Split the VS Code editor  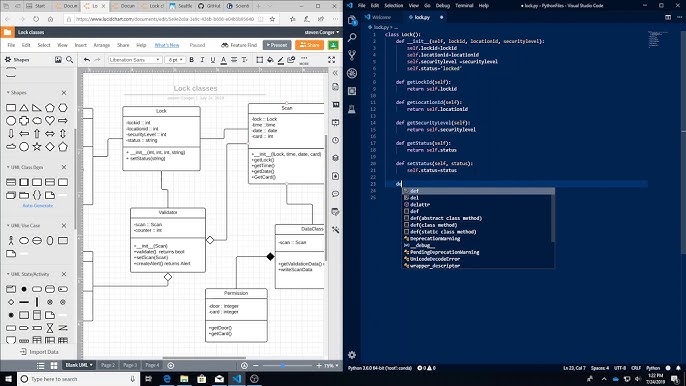click(x=668, y=17)
